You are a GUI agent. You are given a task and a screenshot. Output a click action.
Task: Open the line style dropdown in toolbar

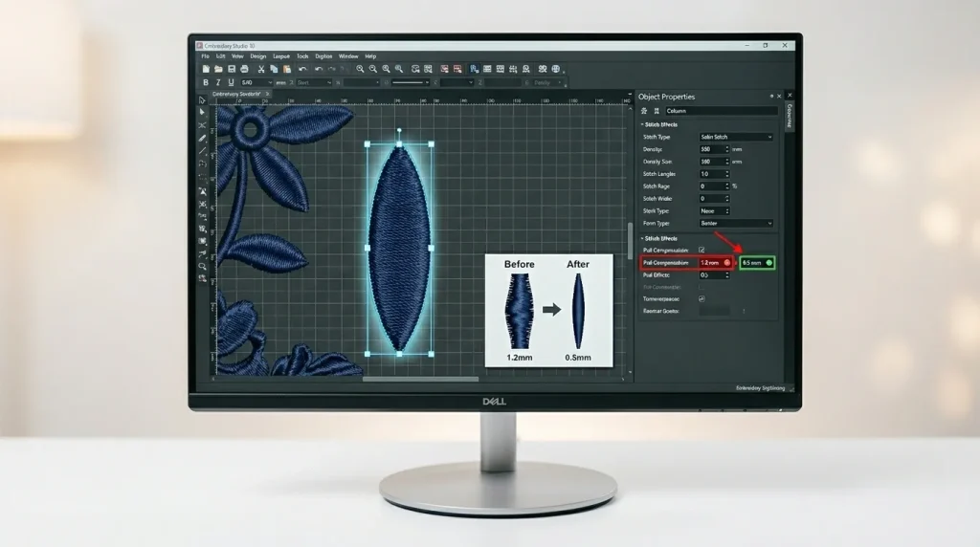coord(411,82)
